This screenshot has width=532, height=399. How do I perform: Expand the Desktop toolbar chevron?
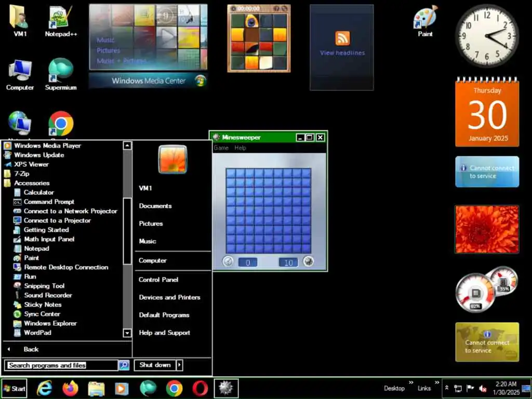click(411, 382)
